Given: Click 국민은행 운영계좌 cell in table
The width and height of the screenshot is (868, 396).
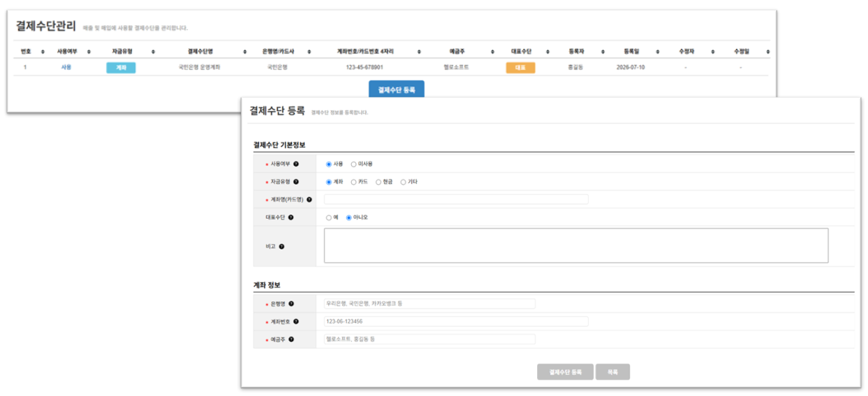Looking at the screenshot, I should [x=200, y=68].
